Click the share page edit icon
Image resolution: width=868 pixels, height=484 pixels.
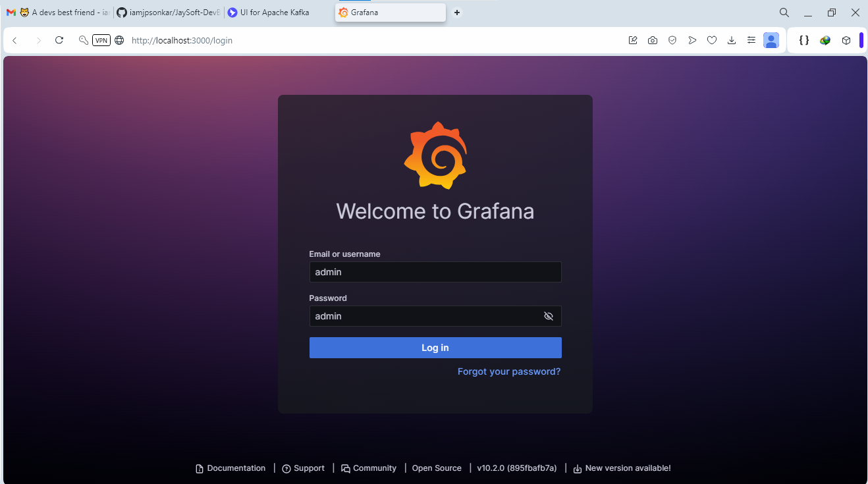(633, 40)
